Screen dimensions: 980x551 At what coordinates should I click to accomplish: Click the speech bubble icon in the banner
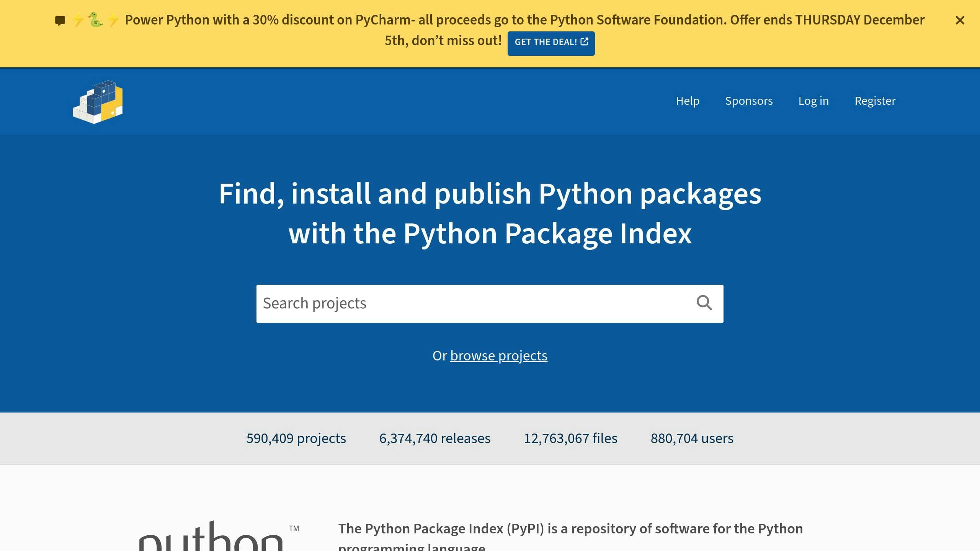click(x=60, y=20)
